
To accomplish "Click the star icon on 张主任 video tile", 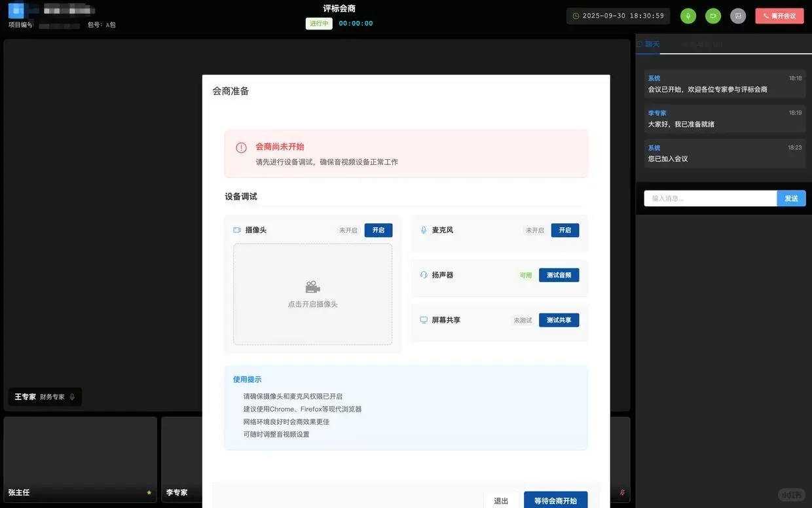I will pos(149,492).
